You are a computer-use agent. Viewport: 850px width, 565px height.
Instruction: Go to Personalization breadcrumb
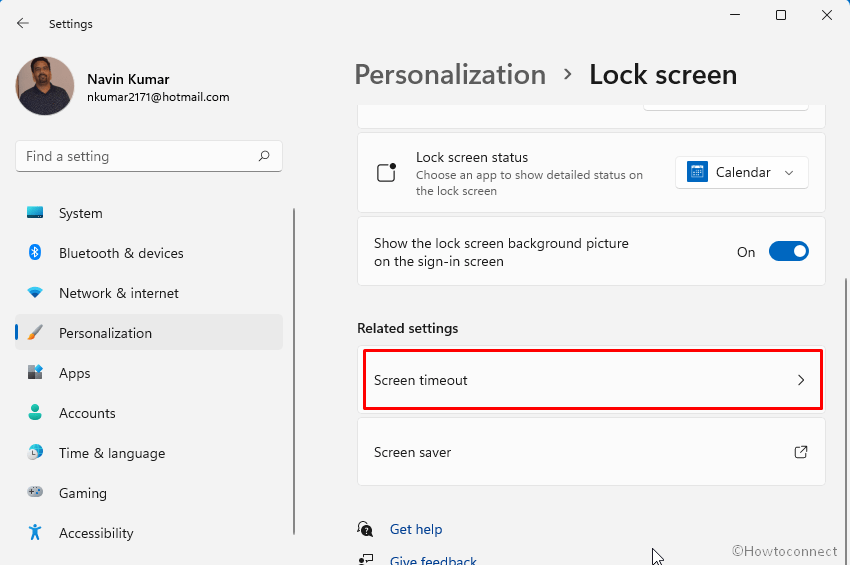[450, 75]
